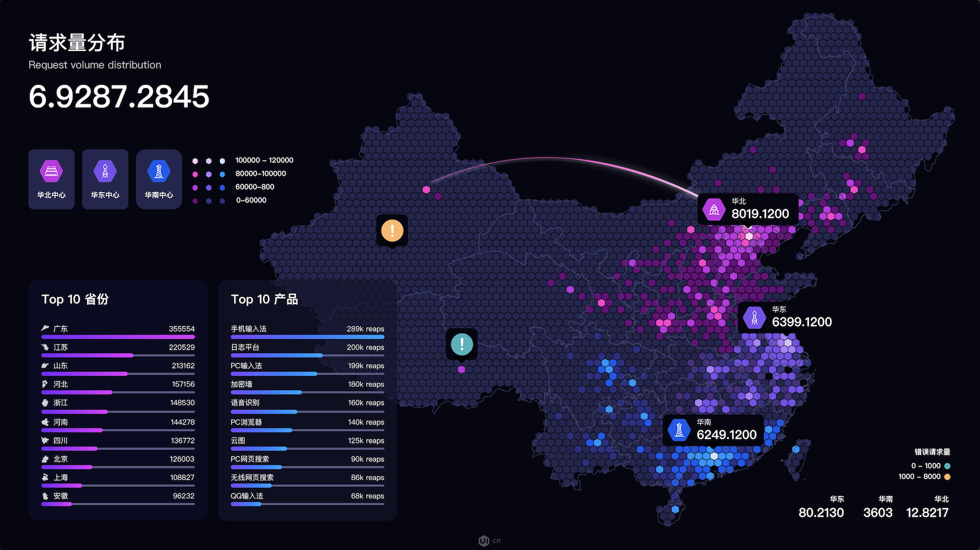Click the 华北中心 hexagon icon

[52, 171]
